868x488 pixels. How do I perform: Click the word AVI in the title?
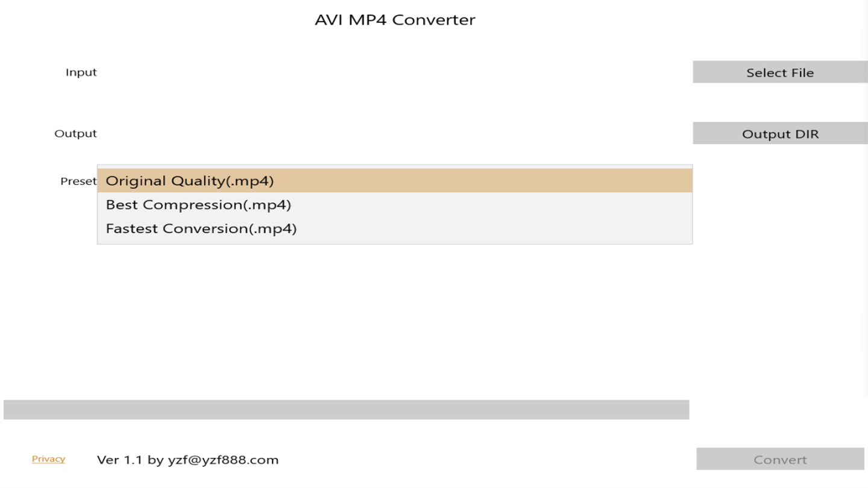click(329, 20)
